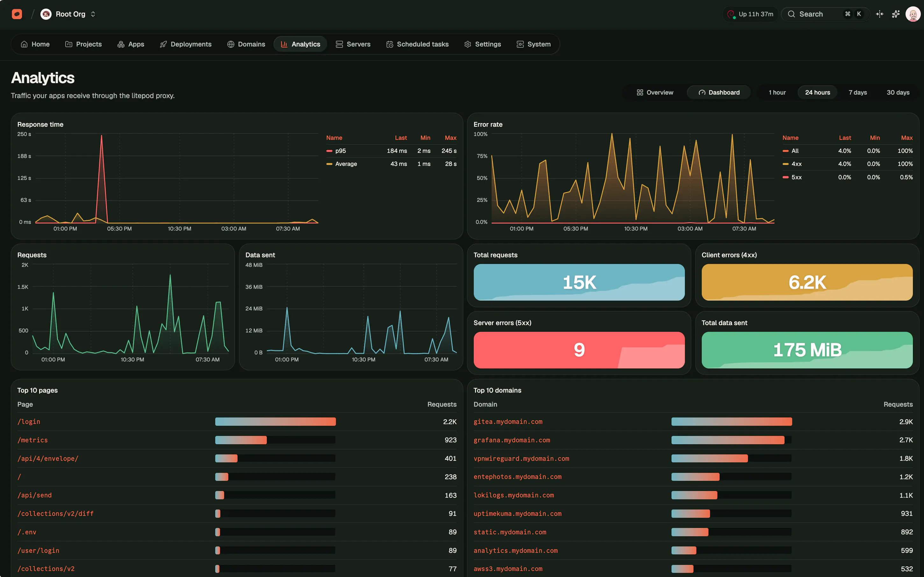Select the 1 hour time range
Image resolution: width=924 pixels, height=577 pixels.
click(777, 92)
